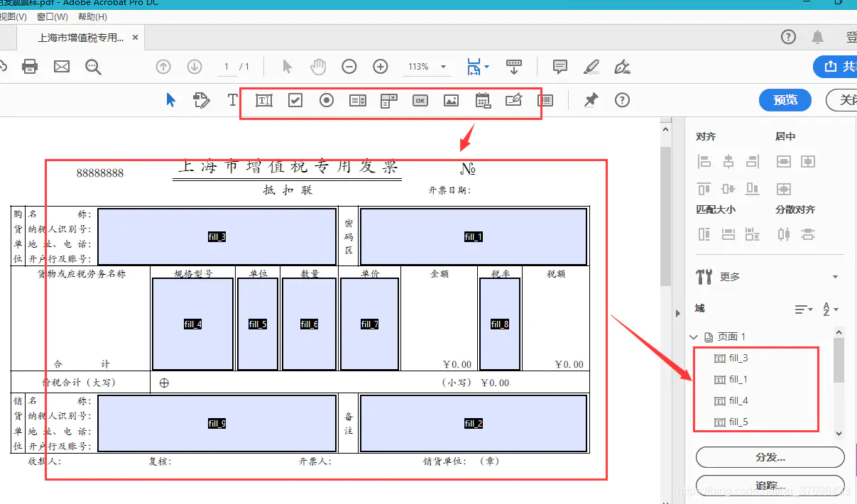Select fill_1 in the fields list
The height and width of the screenshot is (504, 857).
738,380
